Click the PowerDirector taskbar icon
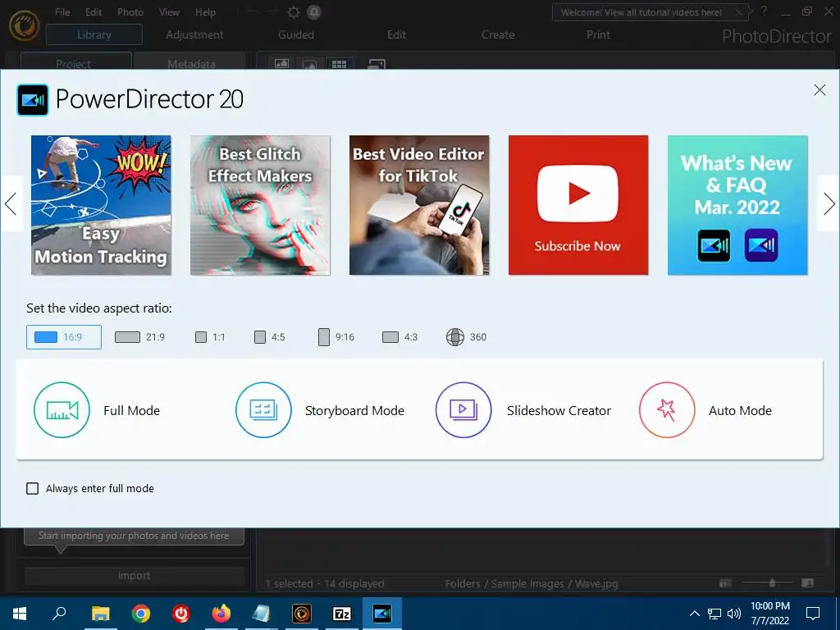840x630 pixels. 382,614
